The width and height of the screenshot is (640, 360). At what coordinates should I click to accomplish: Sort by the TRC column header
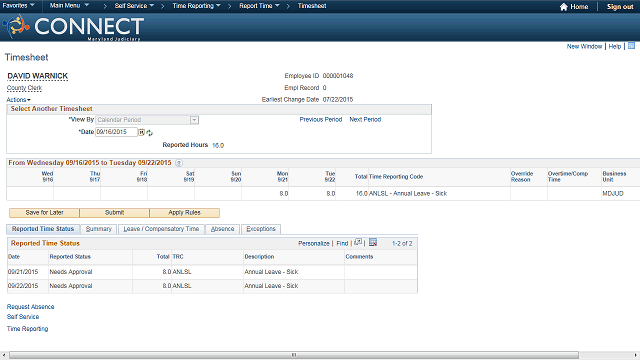pos(178,257)
